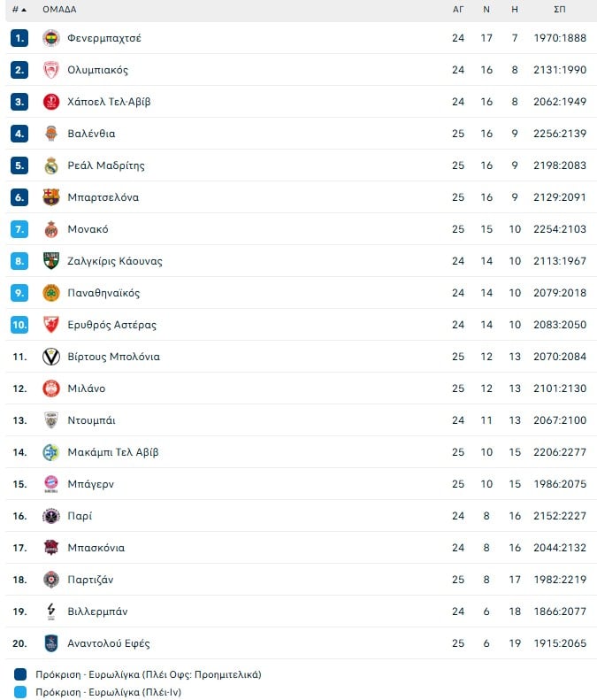Click the Real Madrid crest icon

[51, 165]
